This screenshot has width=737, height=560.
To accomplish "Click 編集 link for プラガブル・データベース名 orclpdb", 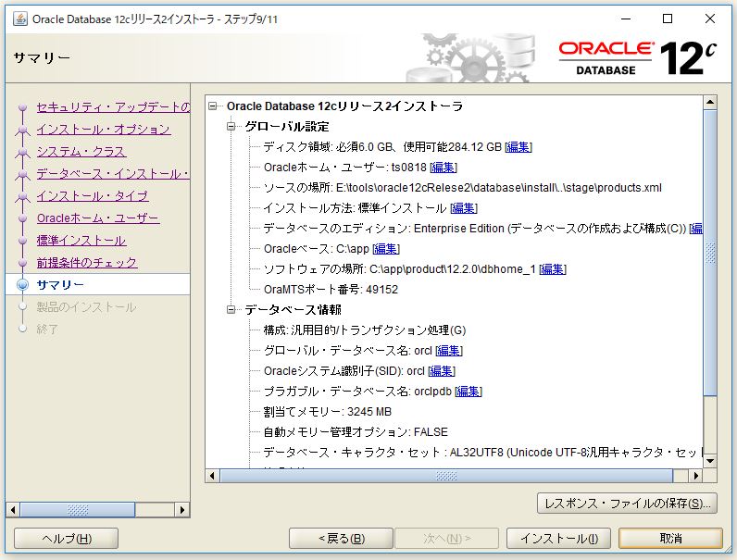I will point(468,392).
